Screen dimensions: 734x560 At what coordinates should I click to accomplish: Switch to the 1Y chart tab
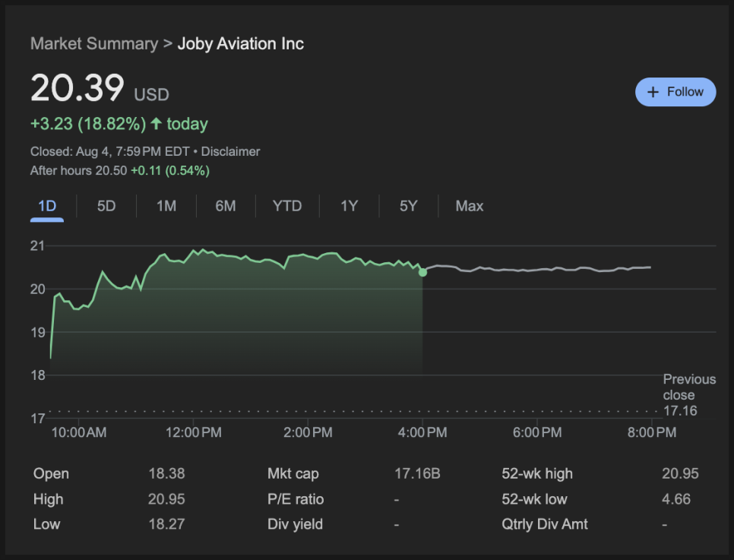pyautogui.click(x=349, y=206)
